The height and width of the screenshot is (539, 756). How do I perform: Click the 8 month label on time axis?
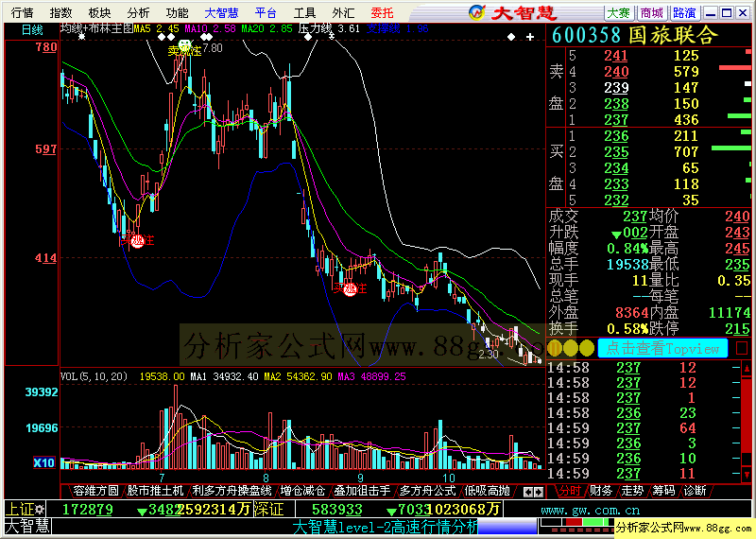266,478
